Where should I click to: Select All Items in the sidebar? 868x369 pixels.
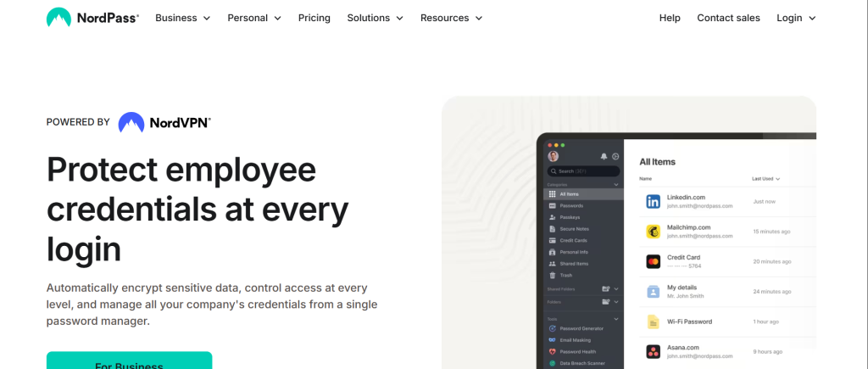tap(585, 194)
